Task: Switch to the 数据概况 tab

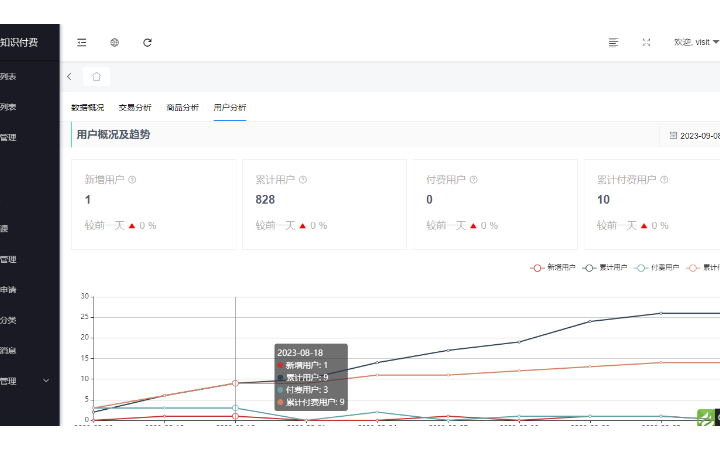Action: [87, 107]
